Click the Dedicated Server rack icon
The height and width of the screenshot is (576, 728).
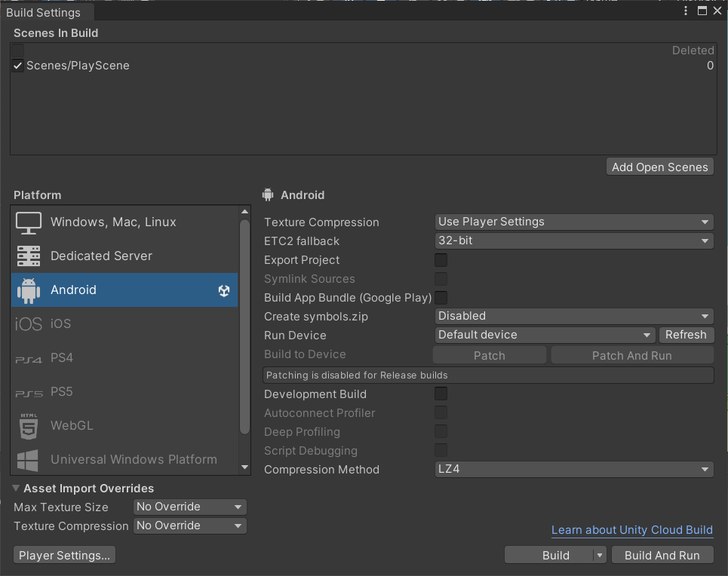(29, 256)
